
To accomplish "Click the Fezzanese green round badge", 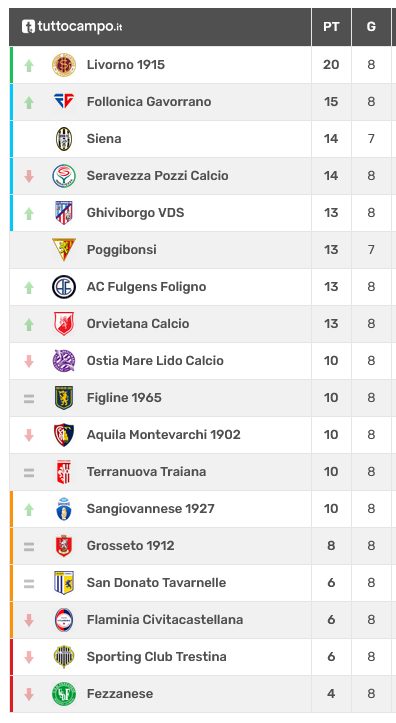I will click(64, 693).
